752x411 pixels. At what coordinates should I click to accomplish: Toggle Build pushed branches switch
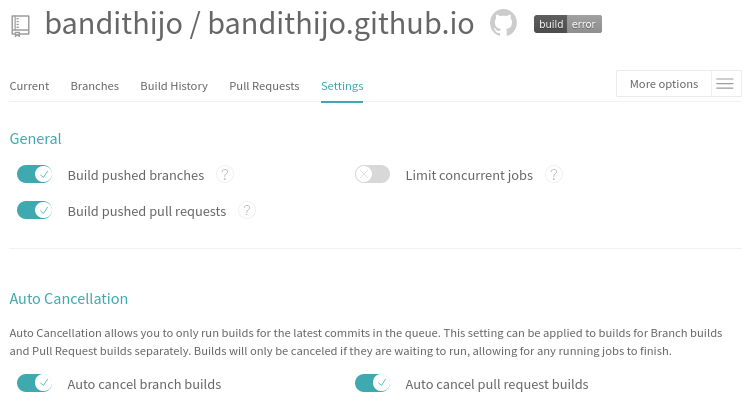pyautogui.click(x=34, y=175)
